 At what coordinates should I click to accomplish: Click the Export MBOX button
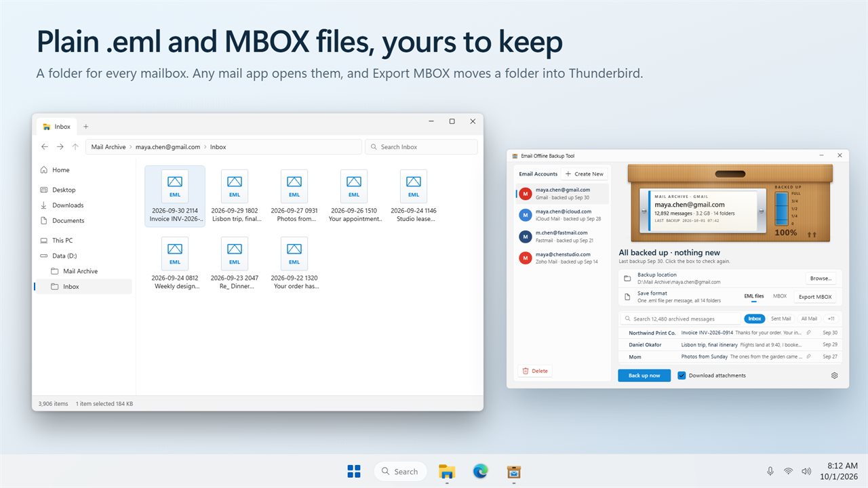tap(815, 297)
